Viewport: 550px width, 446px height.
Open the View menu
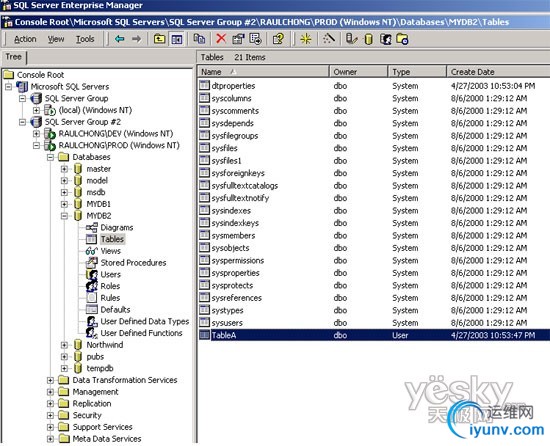56,39
